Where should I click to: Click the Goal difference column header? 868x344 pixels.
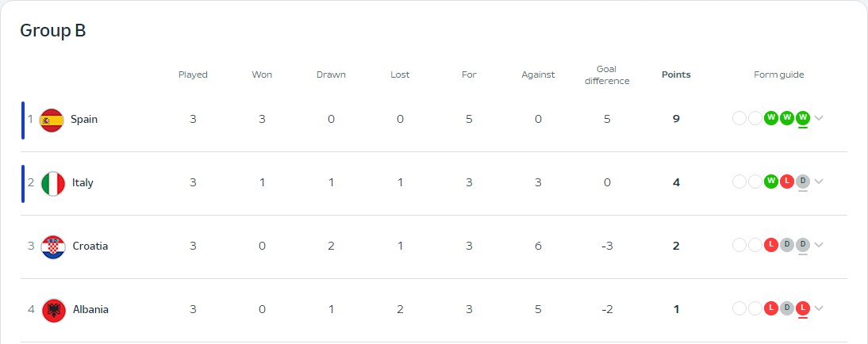point(607,75)
